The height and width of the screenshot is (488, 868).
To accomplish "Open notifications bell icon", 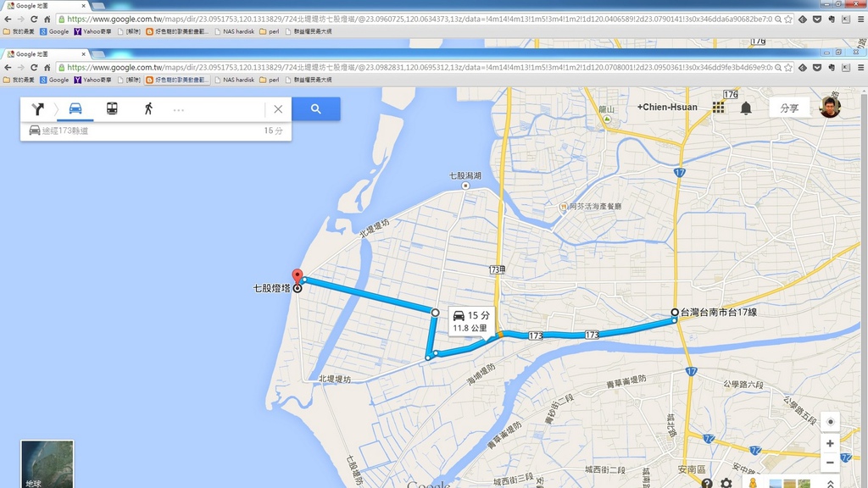I will pyautogui.click(x=746, y=108).
